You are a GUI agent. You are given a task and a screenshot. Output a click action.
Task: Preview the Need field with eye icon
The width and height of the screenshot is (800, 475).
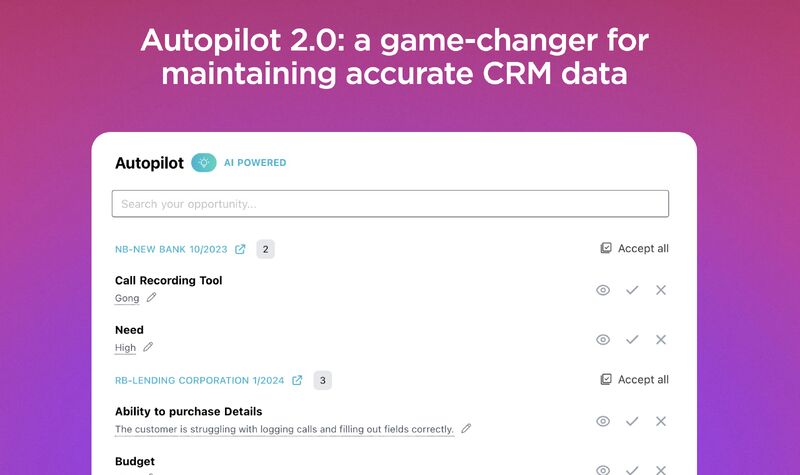(x=603, y=339)
